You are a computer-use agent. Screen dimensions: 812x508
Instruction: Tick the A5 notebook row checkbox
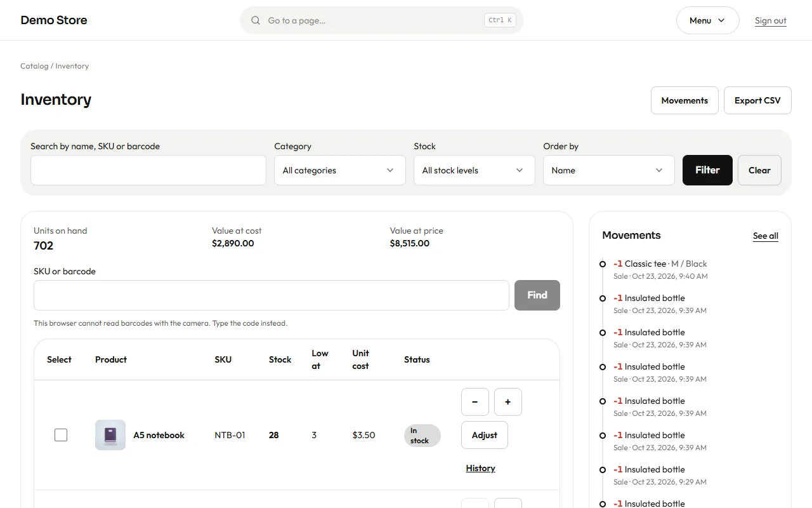tap(61, 435)
